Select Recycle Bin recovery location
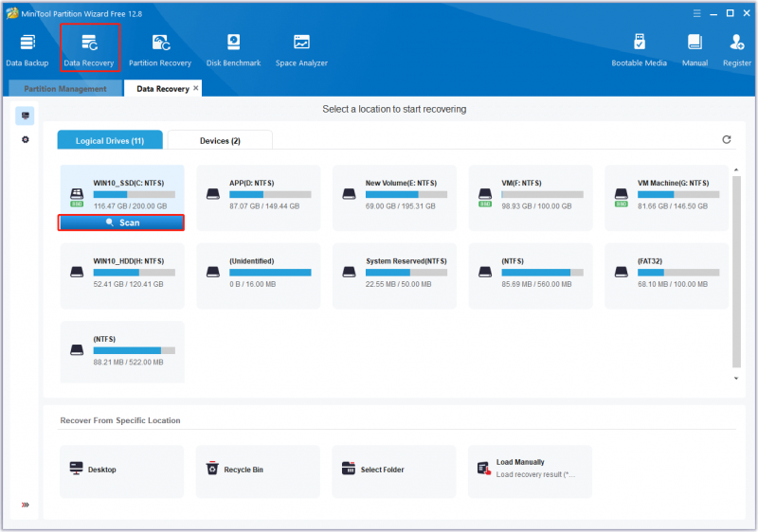 coord(258,470)
